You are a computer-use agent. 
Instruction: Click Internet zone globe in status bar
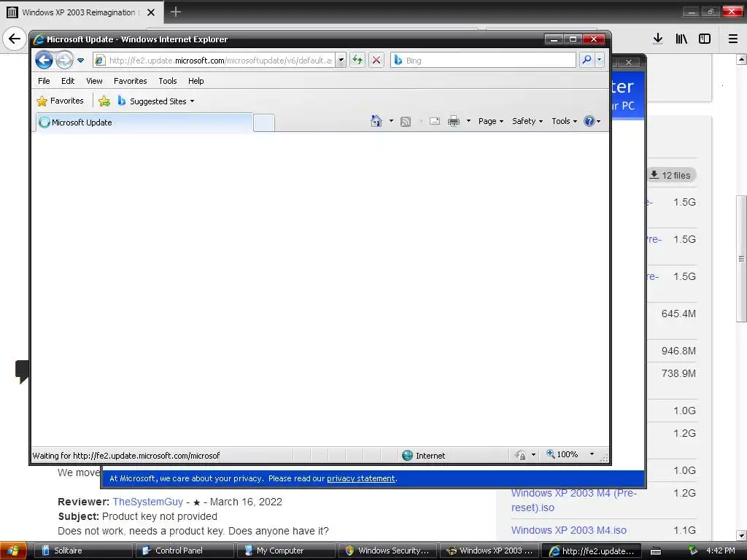coord(407,455)
